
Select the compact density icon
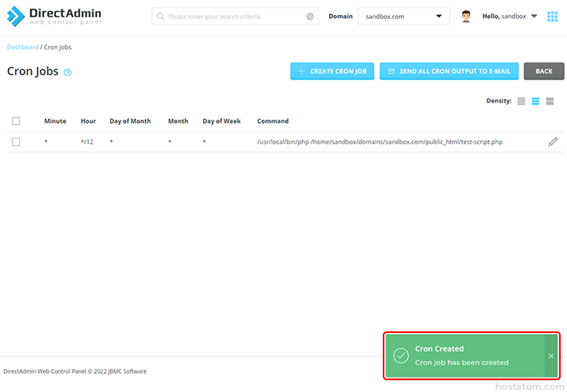tap(521, 102)
